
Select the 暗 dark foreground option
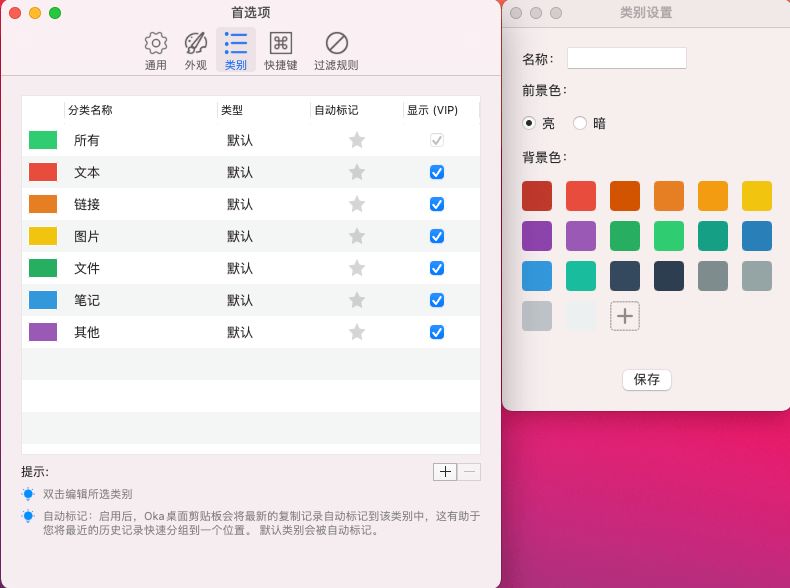580,123
